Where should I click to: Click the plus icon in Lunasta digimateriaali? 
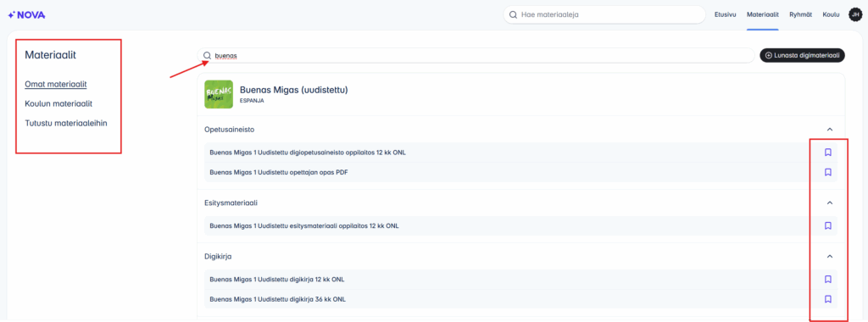pyautogui.click(x=769, y=55)
